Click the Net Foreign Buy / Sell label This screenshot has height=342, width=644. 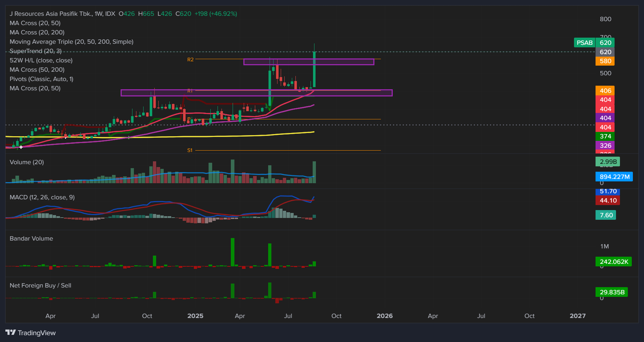40,285
